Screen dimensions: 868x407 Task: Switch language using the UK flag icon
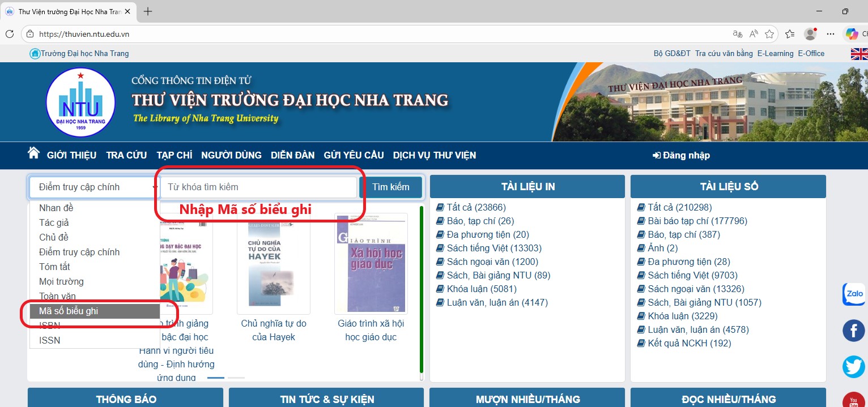pos(859,54)
